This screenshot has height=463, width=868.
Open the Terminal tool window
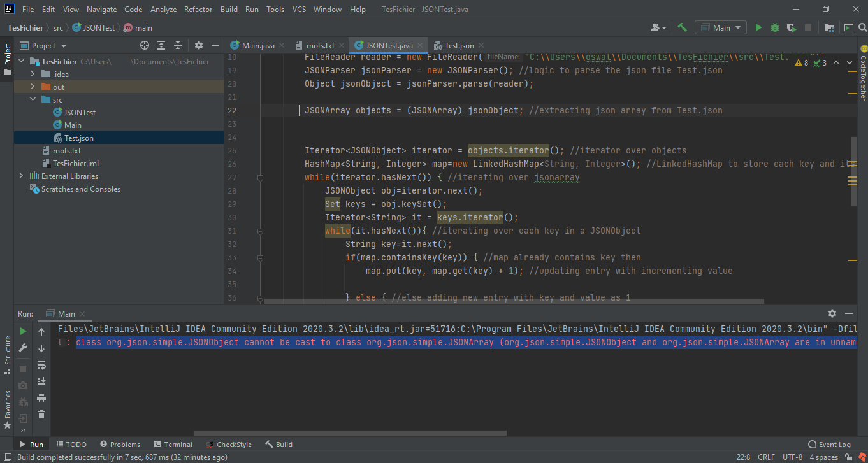point(173,444)
